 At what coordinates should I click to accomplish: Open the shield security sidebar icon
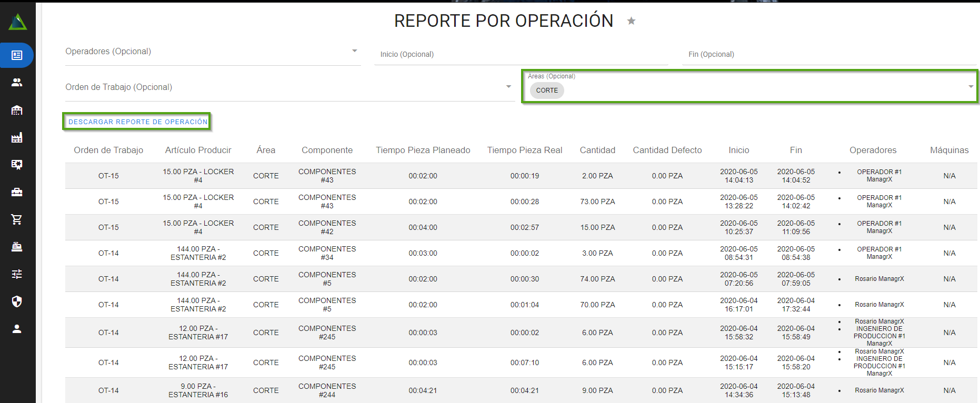pyautogui.click(x=17, y=301)
